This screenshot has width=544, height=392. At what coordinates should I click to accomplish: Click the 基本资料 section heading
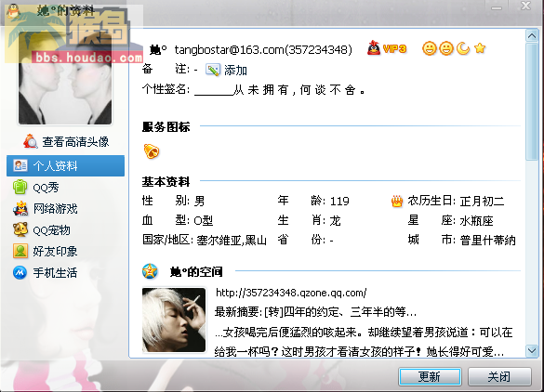166,182
